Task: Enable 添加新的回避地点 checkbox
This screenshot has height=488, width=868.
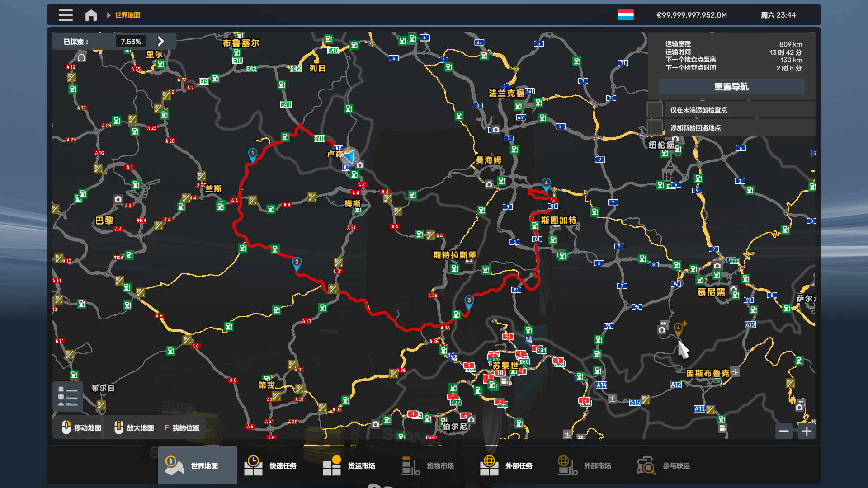Action: pyautogui.click(x=655, y=127)
